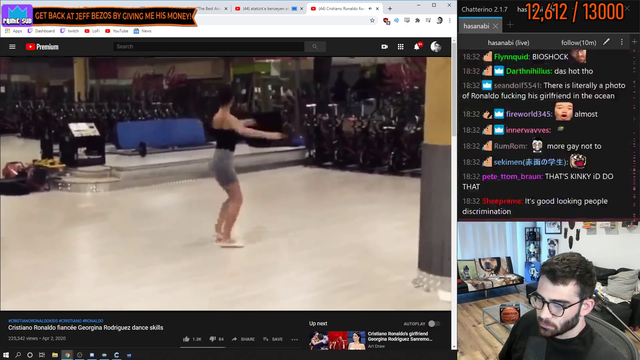Open Task View on the taskbar
640x360 pixels.
(42, 355)
